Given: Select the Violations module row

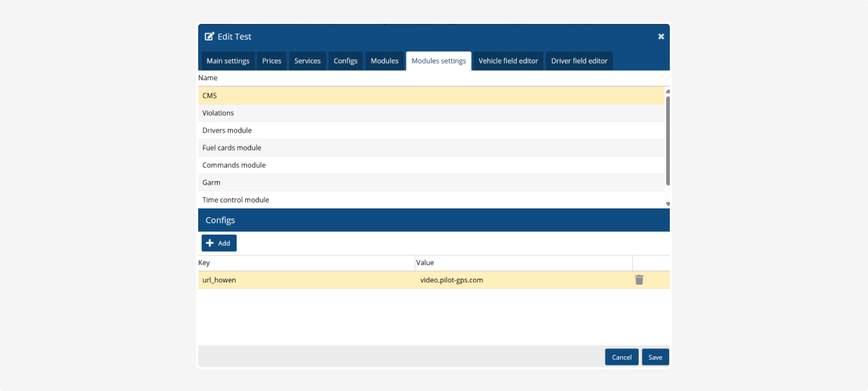Looking at the screenshot, I should (431, 113).
